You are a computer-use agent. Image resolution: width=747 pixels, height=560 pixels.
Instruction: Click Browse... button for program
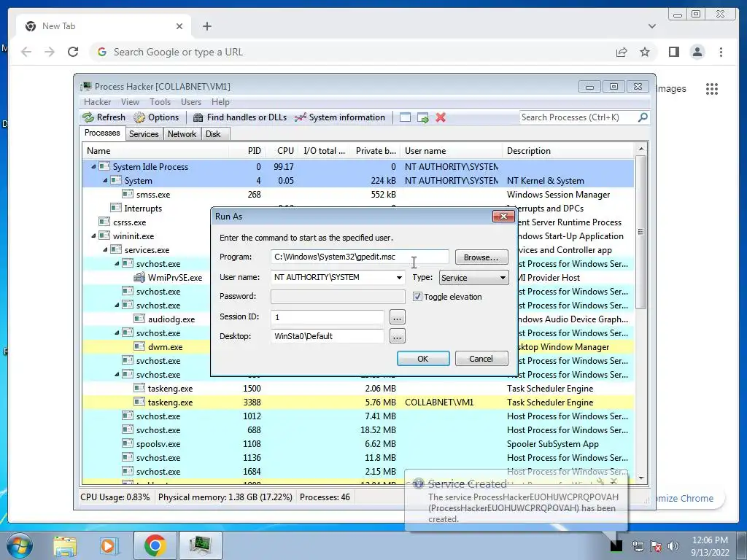tap(481, 257)
